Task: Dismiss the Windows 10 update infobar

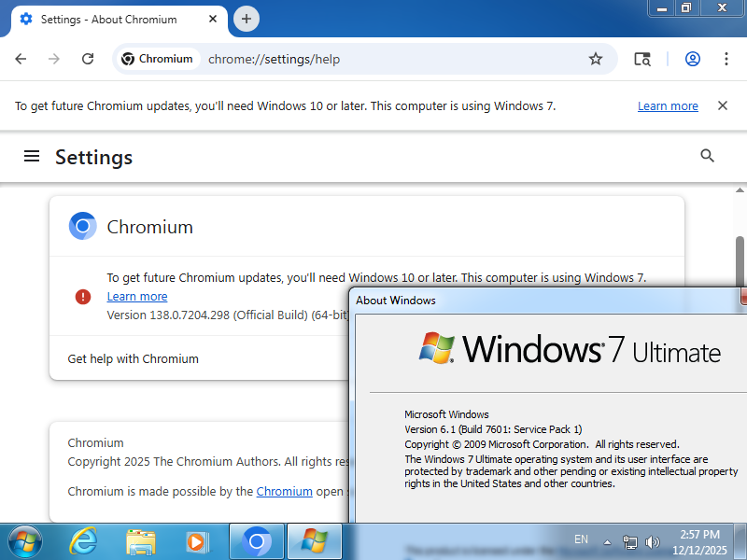Action: [x=722, y=105]
